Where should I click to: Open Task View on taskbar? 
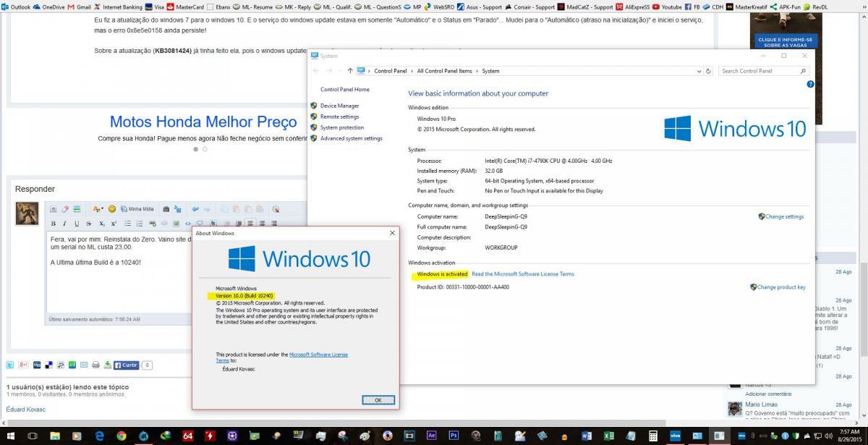(x=33, y=436)
